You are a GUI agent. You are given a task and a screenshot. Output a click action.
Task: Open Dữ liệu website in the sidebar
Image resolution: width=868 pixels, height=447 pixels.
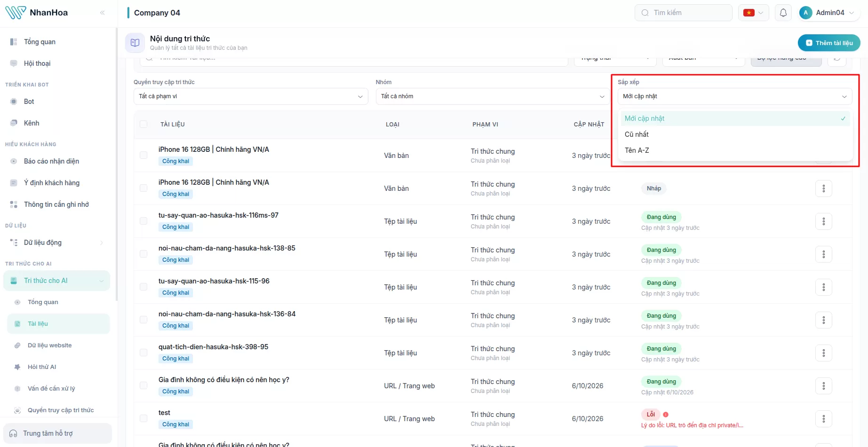(x=58, y=345)
